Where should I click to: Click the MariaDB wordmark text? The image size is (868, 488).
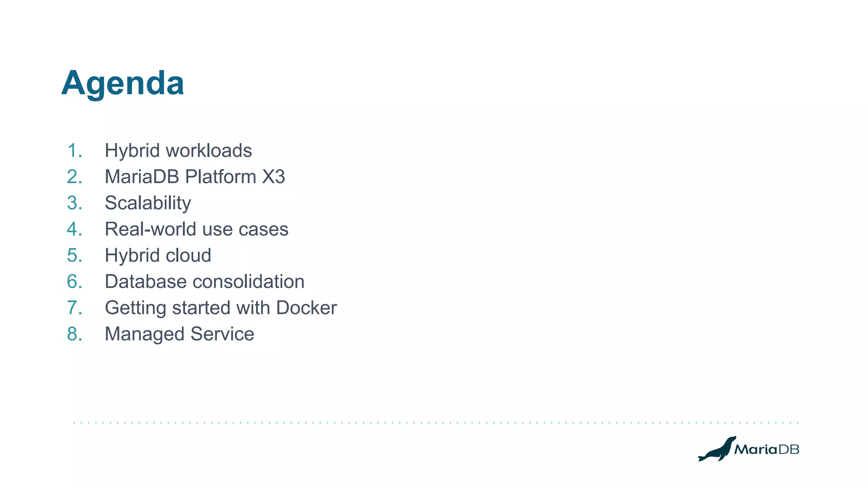point(766,449)
